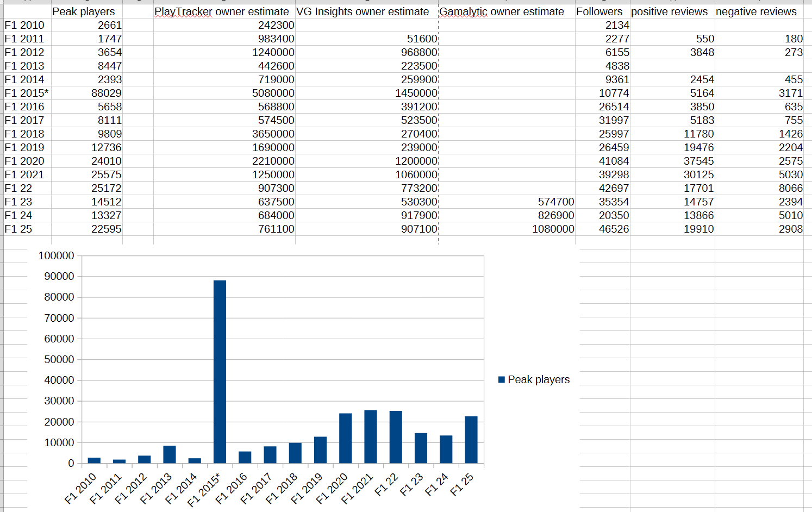Select Gamalytic estimate cell 826900
This screenshot has height=512, width=812.
click(x=507, y=215)
